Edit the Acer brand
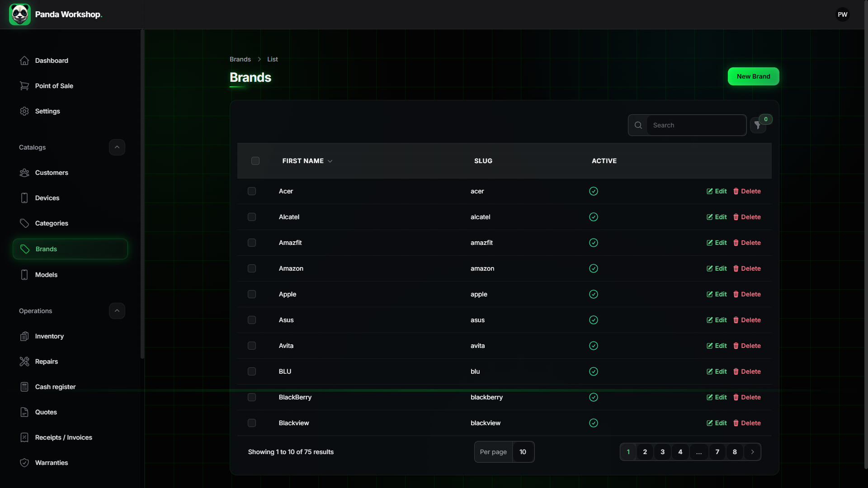Viewport: 868px width, 488px height. click(x=717, y=191)
